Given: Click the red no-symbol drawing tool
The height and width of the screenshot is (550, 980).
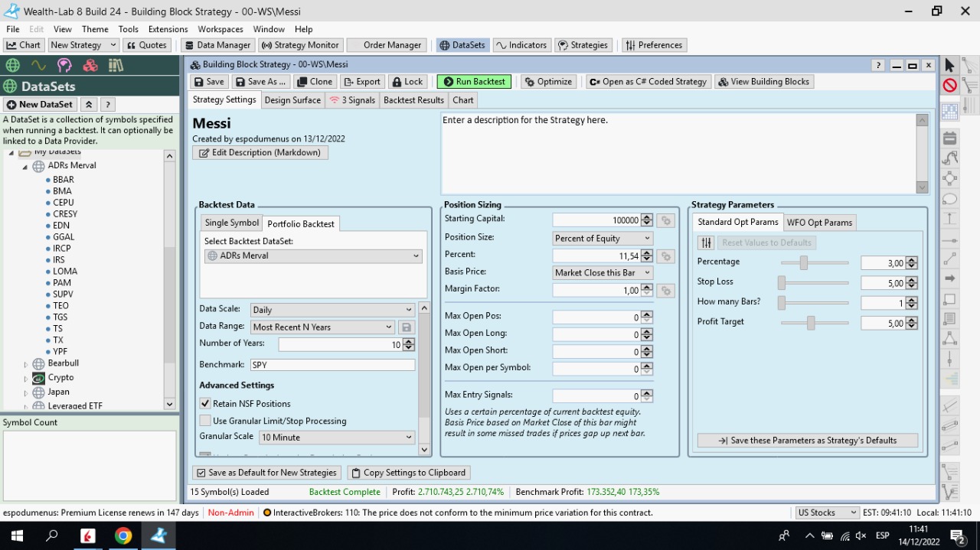Looking at the screenshot, I should pos(949,86).
